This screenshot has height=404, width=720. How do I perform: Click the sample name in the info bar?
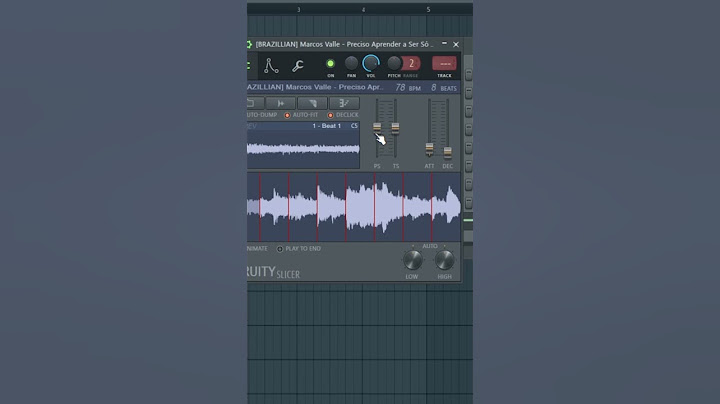[x=315, y=87]
